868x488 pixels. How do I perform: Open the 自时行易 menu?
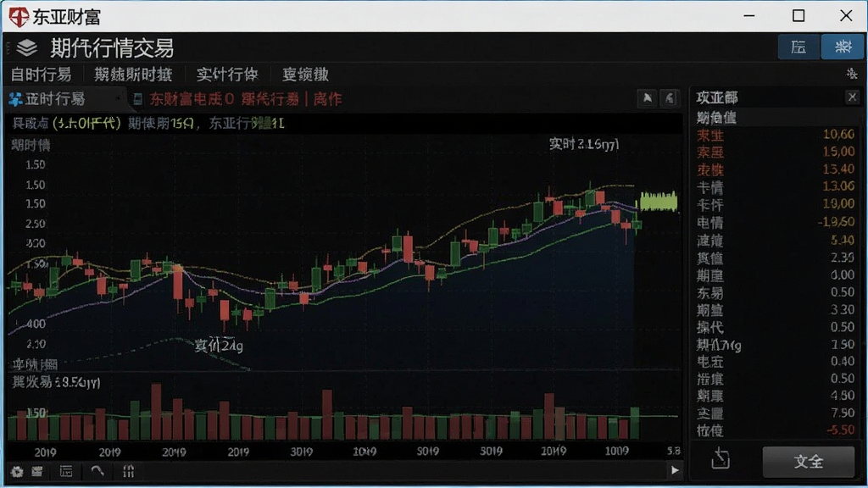click(x=41, y=75)
